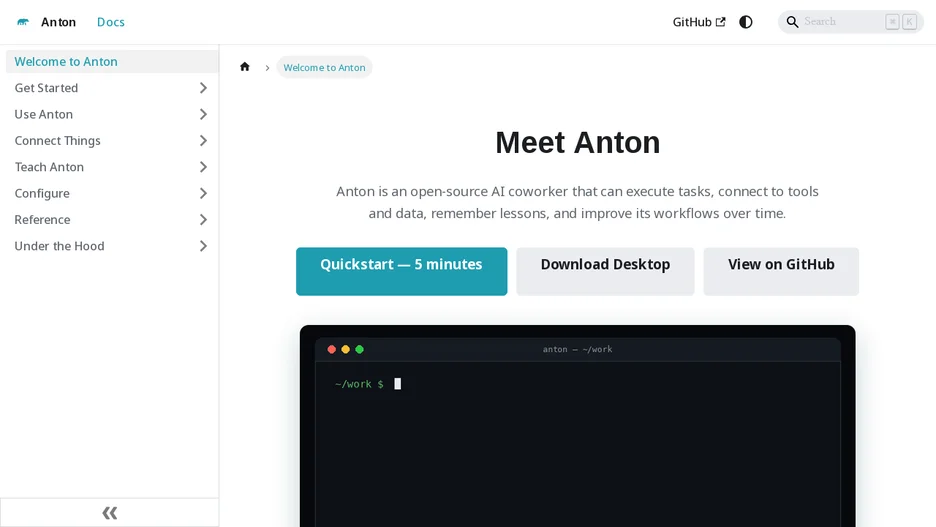
Task: Collapse the sidebar with double-arrow button
Action: click(109, 513)
